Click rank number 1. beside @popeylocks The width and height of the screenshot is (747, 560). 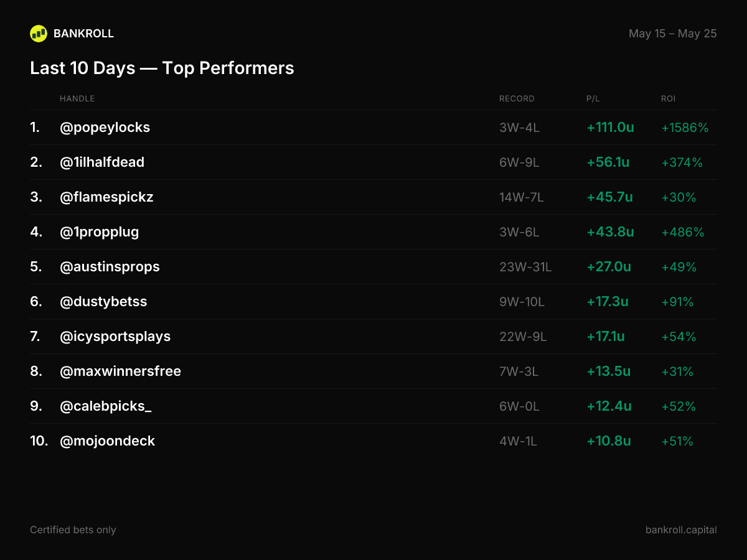tap(35, 128)
